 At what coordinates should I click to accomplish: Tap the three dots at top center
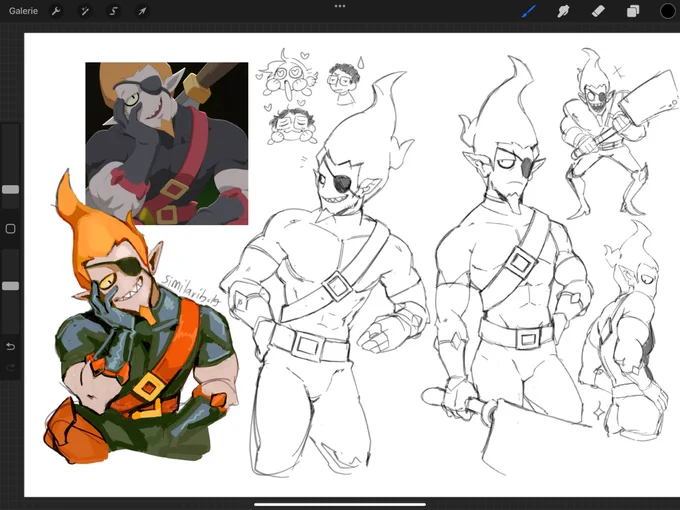(x=340, y=6)
